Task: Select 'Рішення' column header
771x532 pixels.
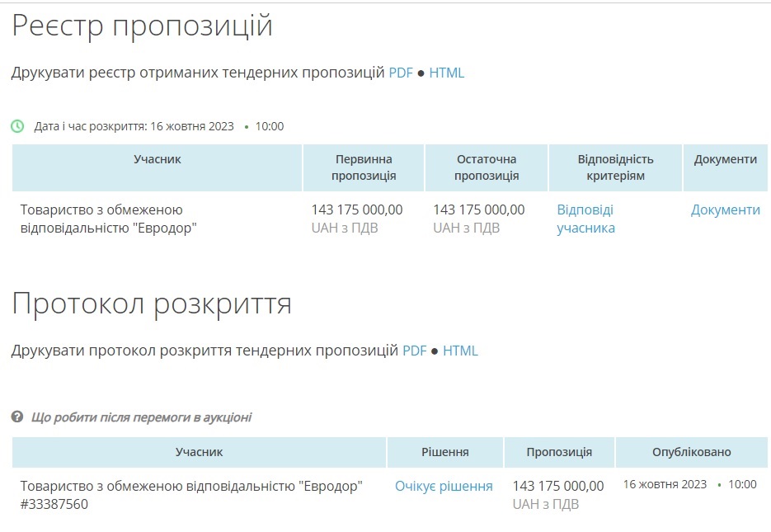Action: coord(445,452)
